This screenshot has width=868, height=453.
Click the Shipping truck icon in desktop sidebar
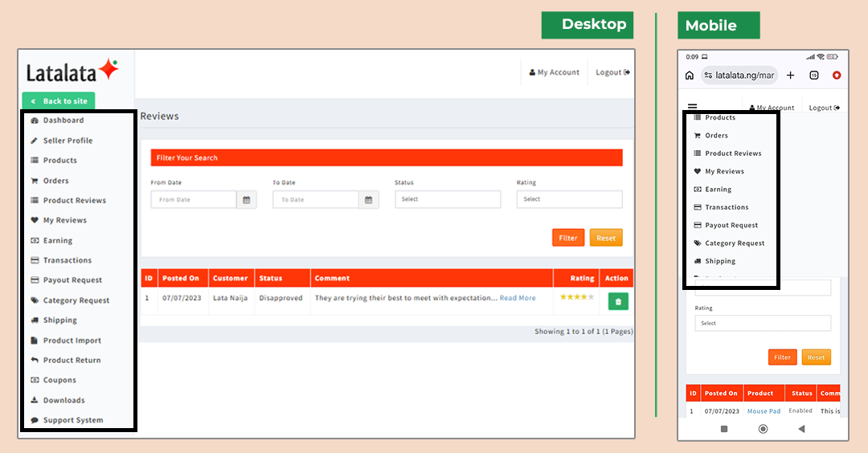click(35, 320)
